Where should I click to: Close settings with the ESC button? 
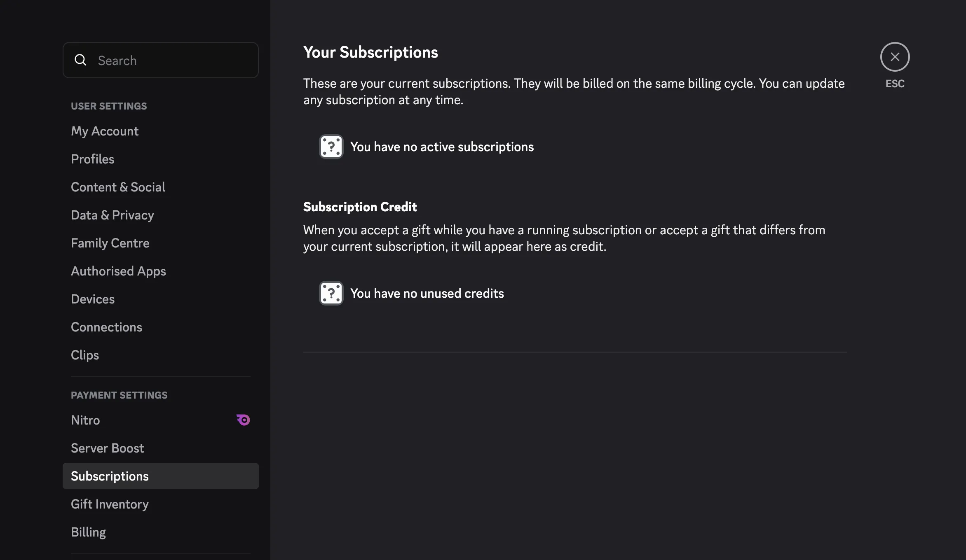click(894, 57)
